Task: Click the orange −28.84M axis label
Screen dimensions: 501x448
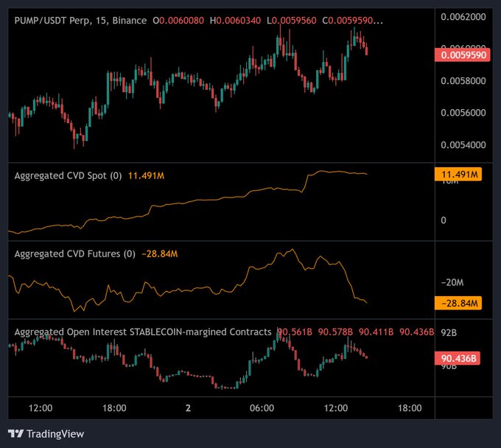Action: click(458, 303)
